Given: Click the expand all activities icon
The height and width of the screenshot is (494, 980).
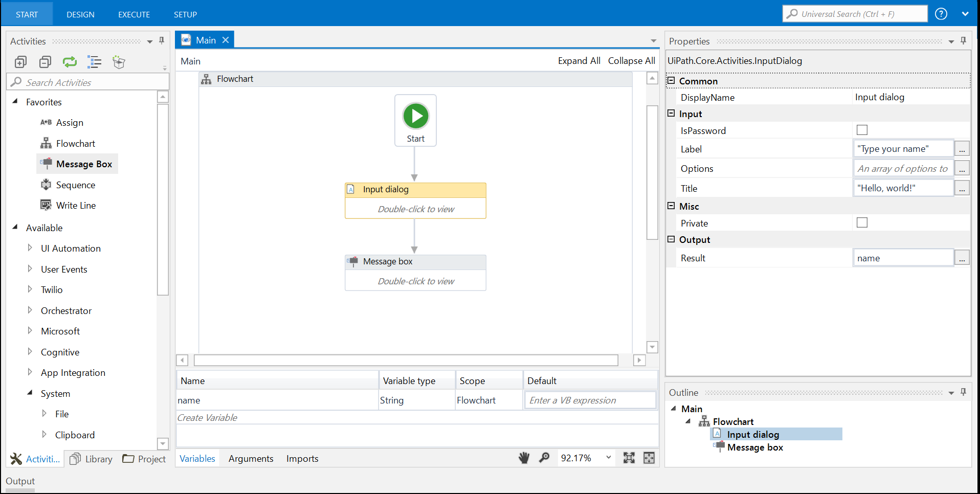Looking at the screenshot, I should [20, 62].
